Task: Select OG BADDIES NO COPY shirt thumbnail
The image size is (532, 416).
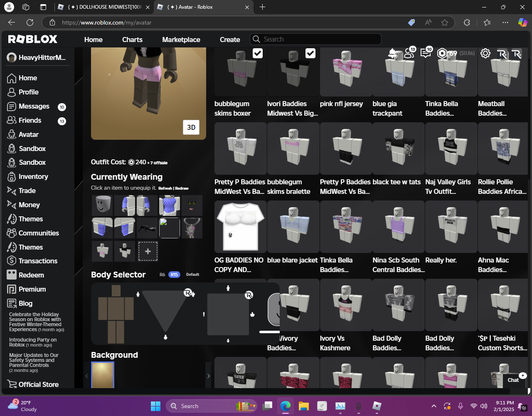Action: click(x=240, y=227)
